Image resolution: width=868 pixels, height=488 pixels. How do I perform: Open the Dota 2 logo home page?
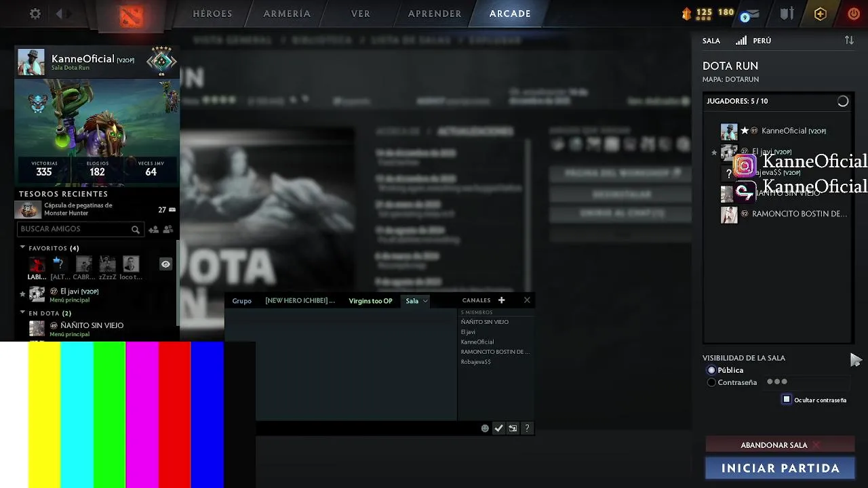pos(131,15)
